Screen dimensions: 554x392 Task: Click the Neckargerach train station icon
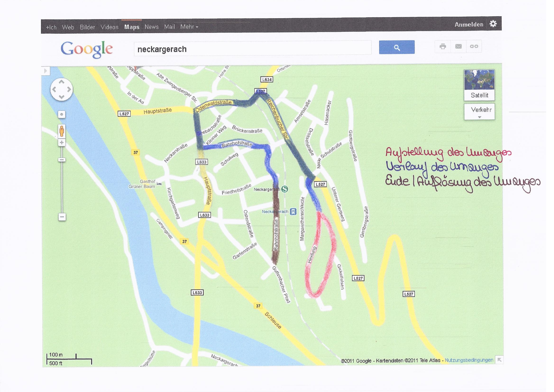(293, 212)
